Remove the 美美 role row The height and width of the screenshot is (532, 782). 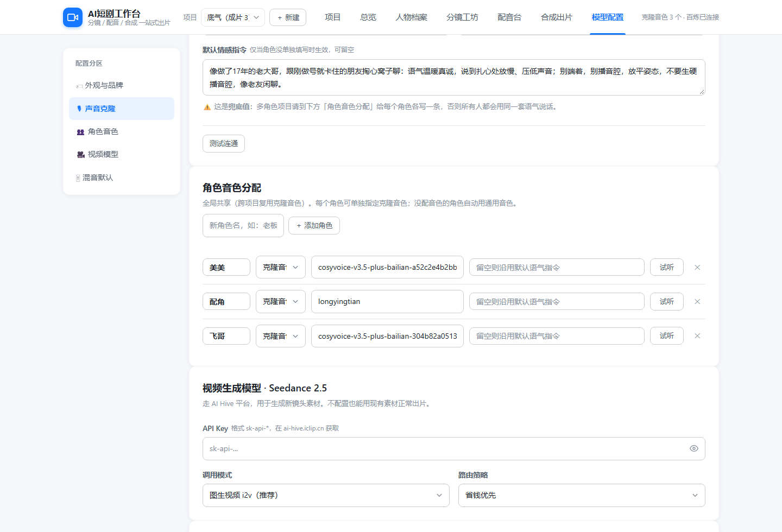[x=697, y=267]
